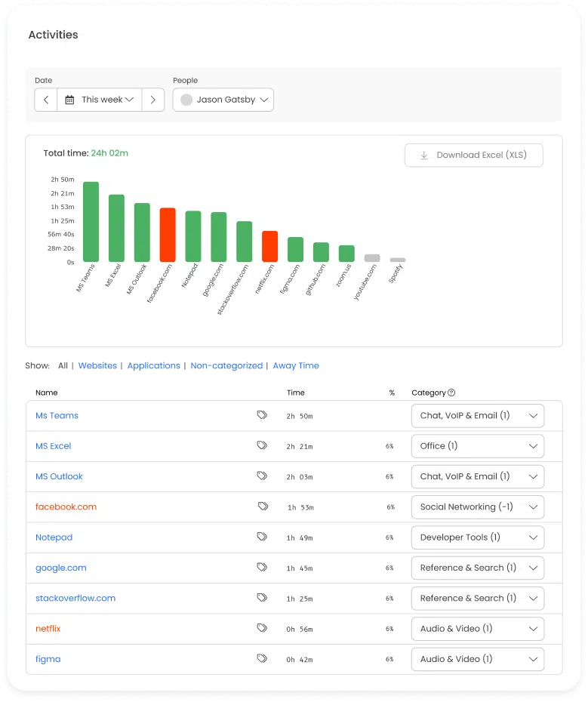Click the tag icon in the Notepad row

pos(262,537)
